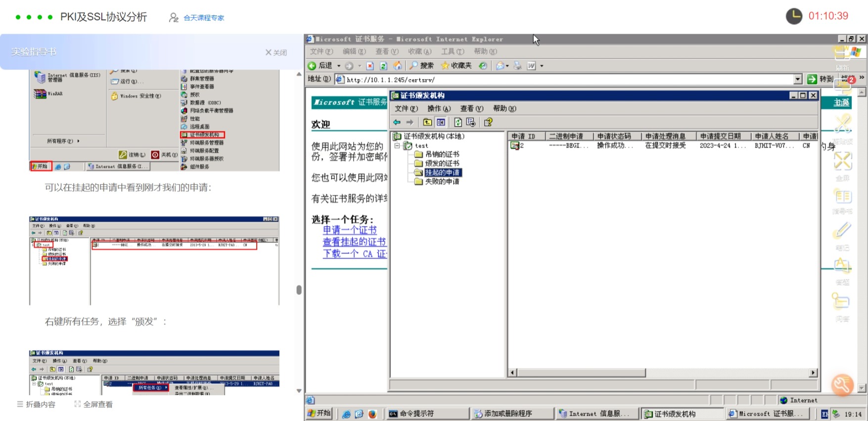Open forward button history dropdown arrow

tap(360, 66)
